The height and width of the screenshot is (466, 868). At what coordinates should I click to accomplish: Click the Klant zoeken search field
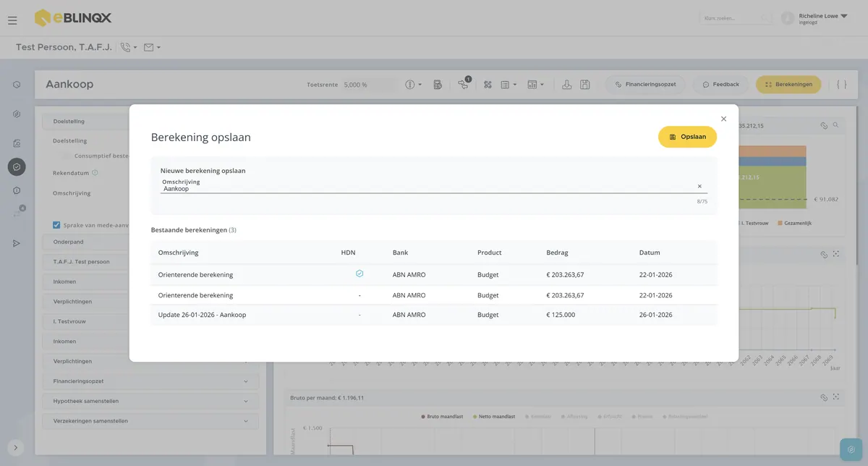[736, 19]
